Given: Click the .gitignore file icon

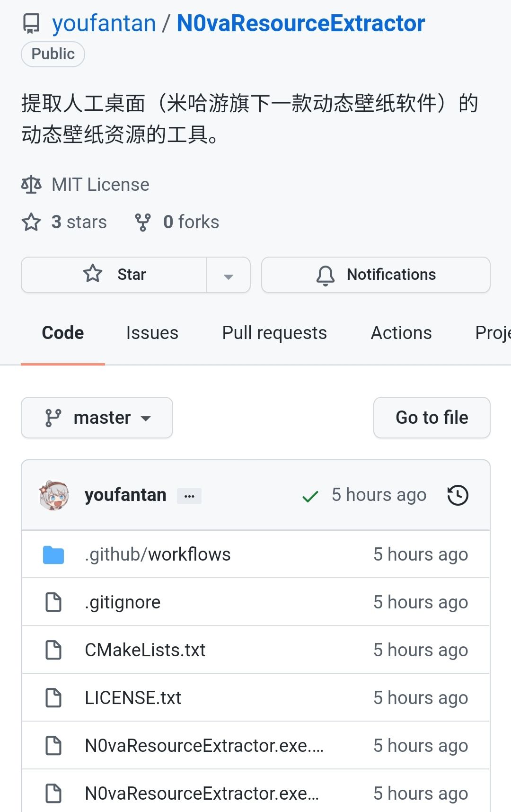Looking at the screenshot, I should [53, 602].
